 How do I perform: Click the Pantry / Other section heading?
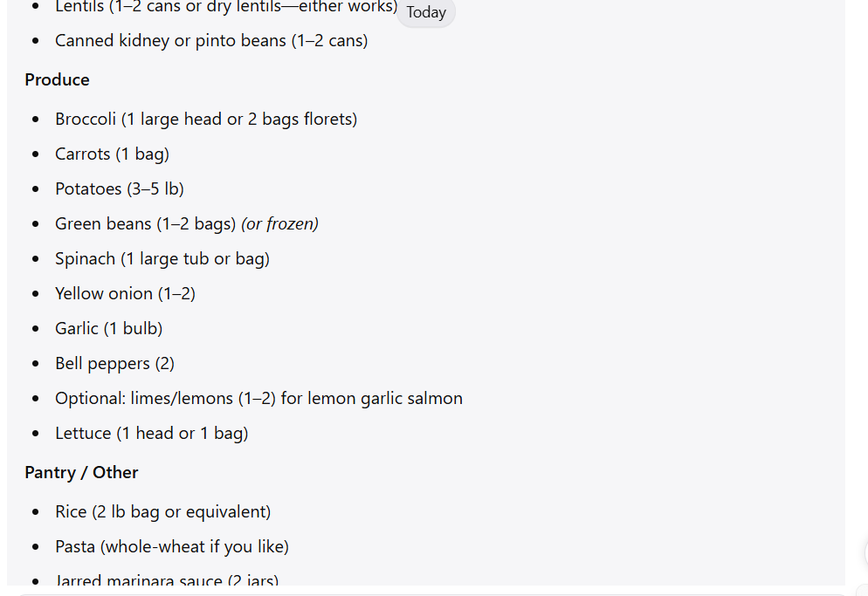pyautogui.click(x=81, y=473)
